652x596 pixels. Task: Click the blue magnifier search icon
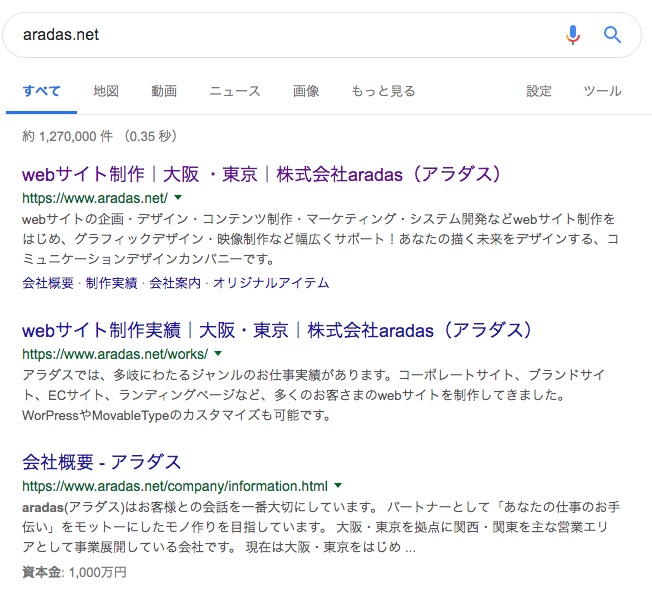(x=612, y=35)
